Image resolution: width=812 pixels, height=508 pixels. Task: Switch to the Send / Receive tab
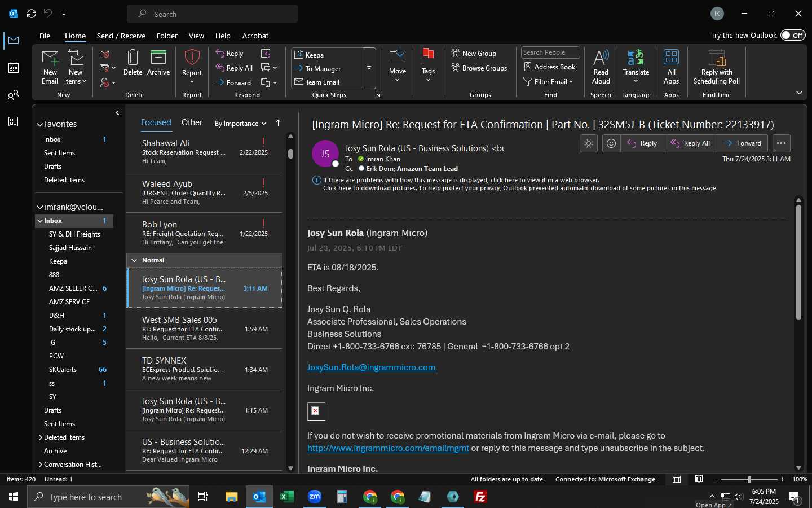[121, 36]
